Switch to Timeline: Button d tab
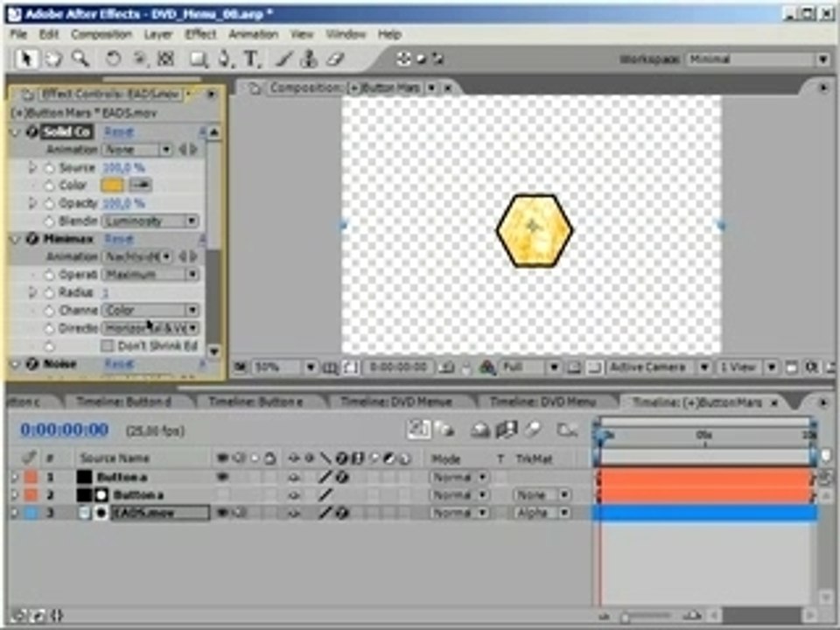Image resolution: width=840 pixels, height=630 pixels. pos(123,402)
